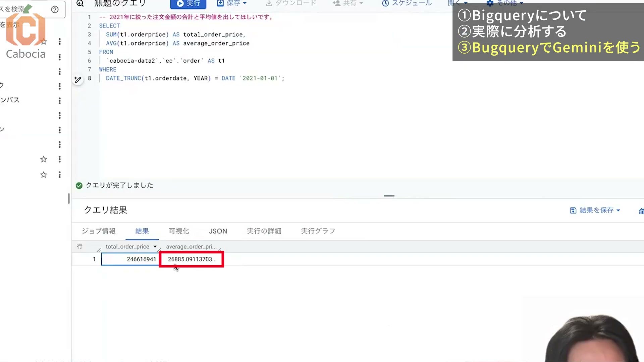644x362 pixels.
Task: Switch to the JSON tab
Action: tap(218, 231)
